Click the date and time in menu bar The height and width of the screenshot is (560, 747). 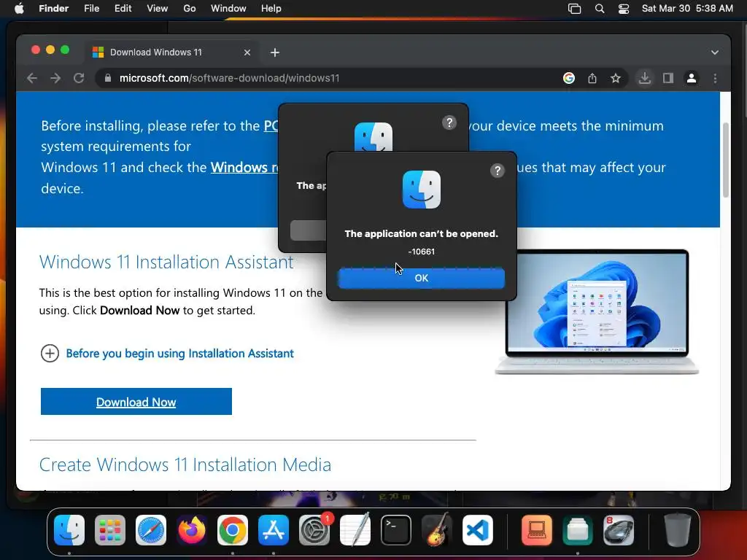point(687,9)
